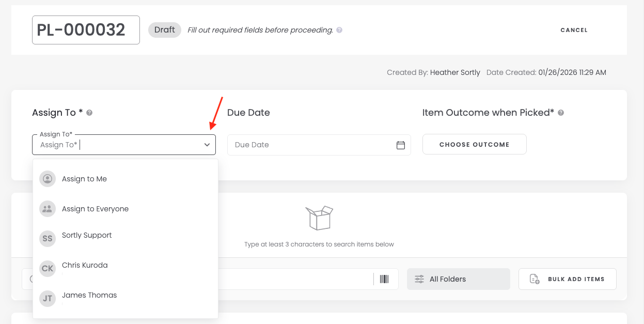Click the barcode scanner icon
The image size is (644, 324).
coord(384,279)
